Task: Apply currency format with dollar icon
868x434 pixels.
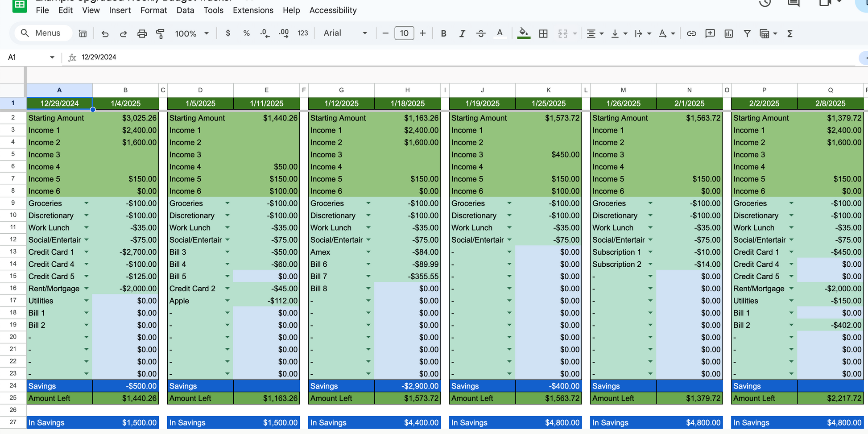Action: point(228,33)
